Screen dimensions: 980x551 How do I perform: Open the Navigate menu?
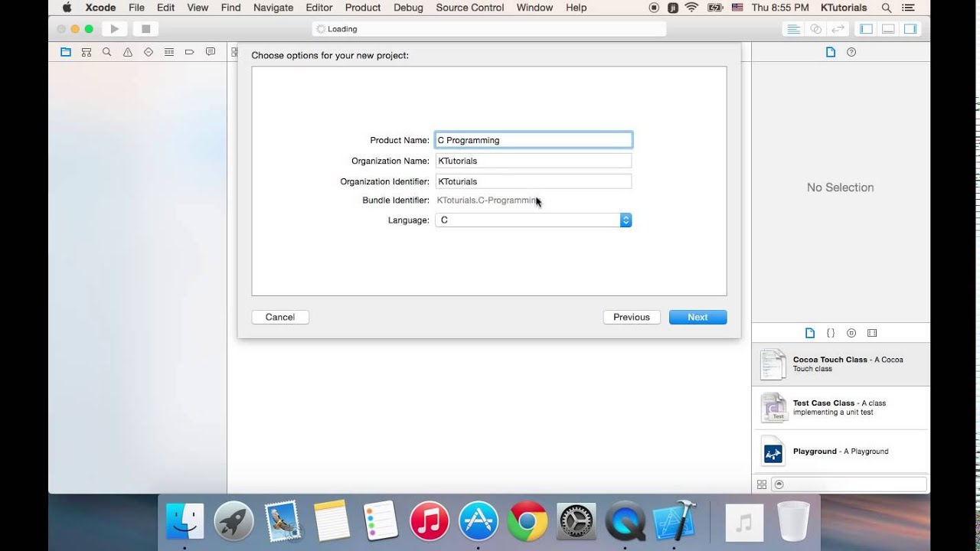pyautogui.click(x=273, y=8)
